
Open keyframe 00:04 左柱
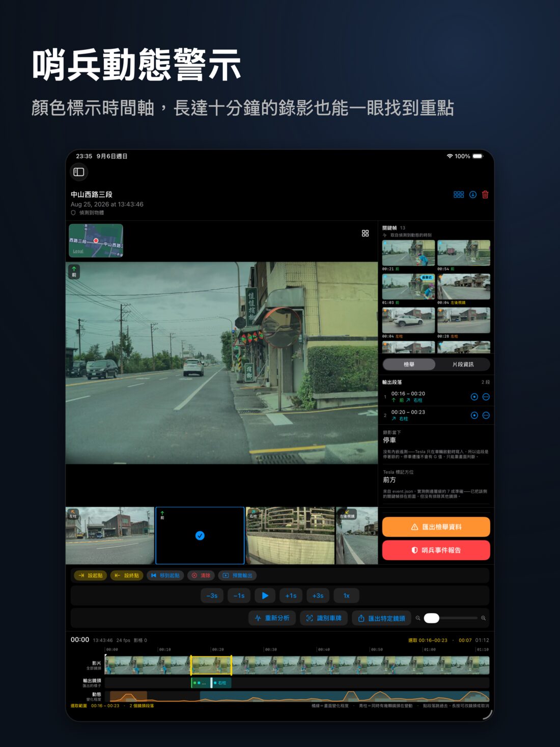pyautogui.click(x=408, y=320)
